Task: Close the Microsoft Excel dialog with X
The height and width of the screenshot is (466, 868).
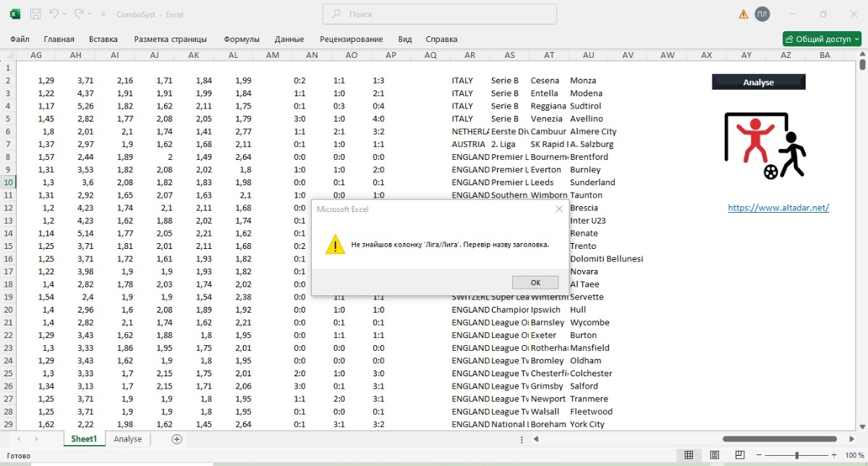Action: tap(558, 208)
